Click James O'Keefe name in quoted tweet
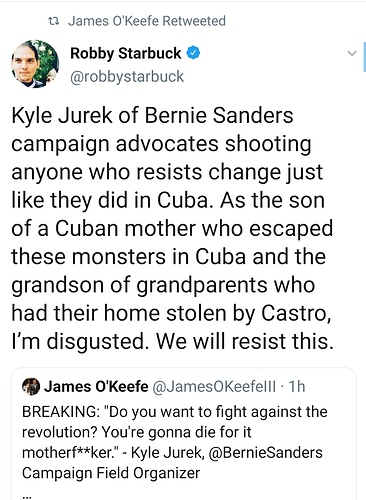 [x=96, y=387]
